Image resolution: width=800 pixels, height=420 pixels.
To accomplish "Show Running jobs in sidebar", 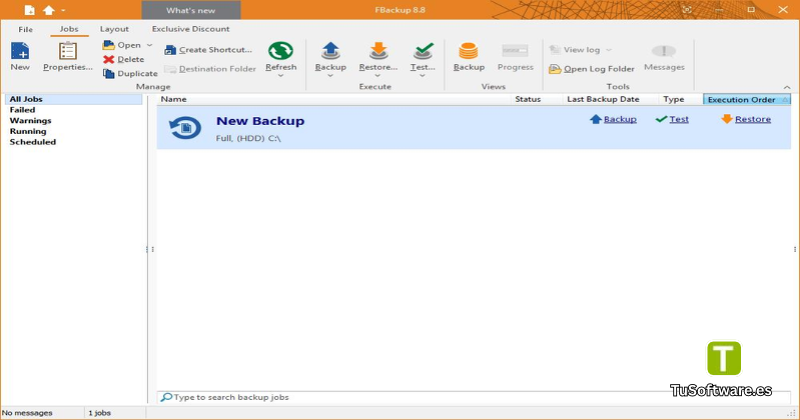I will click(28, 131).
